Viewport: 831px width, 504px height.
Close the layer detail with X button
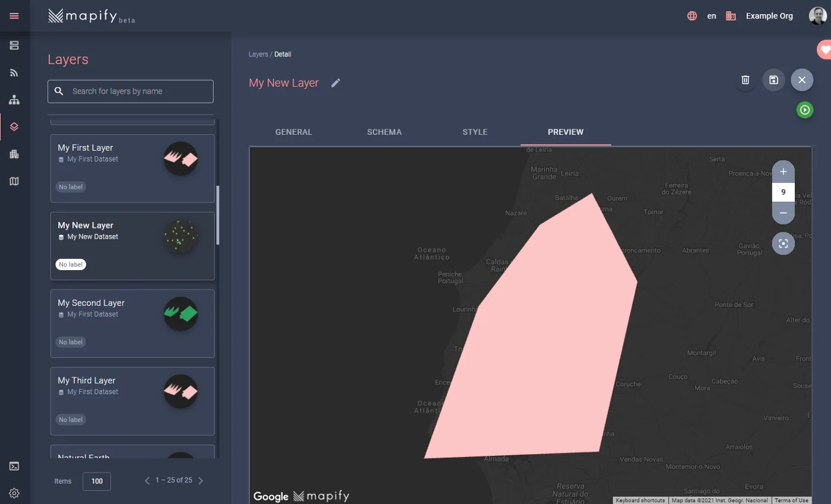coord(802,80)
